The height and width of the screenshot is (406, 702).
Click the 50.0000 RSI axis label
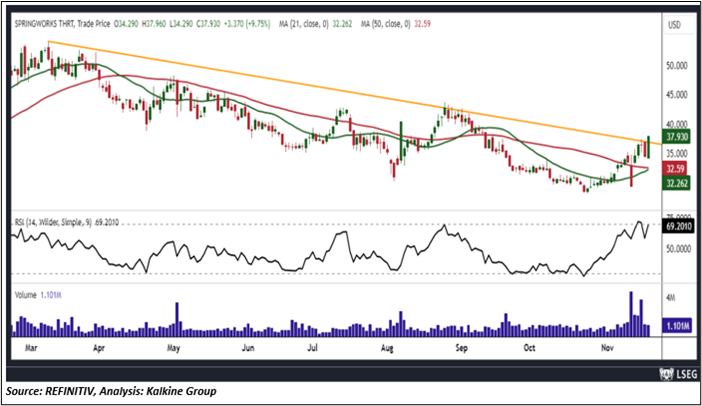point(678,248)
